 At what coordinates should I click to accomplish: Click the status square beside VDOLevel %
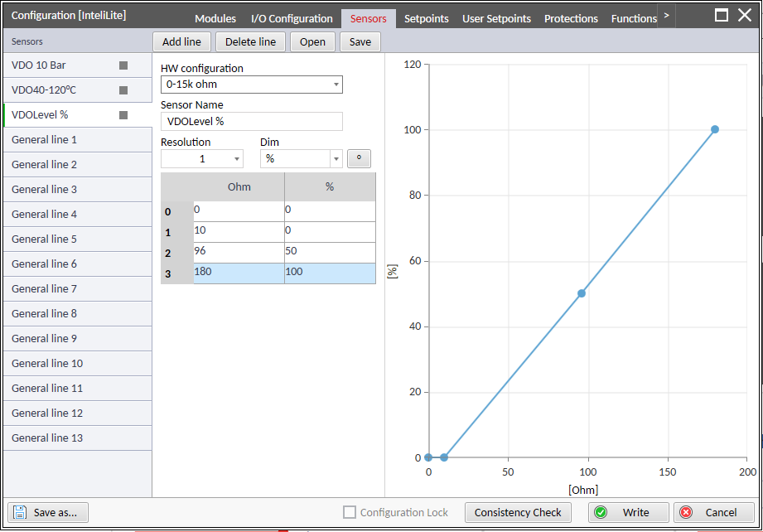pos(123,115)
